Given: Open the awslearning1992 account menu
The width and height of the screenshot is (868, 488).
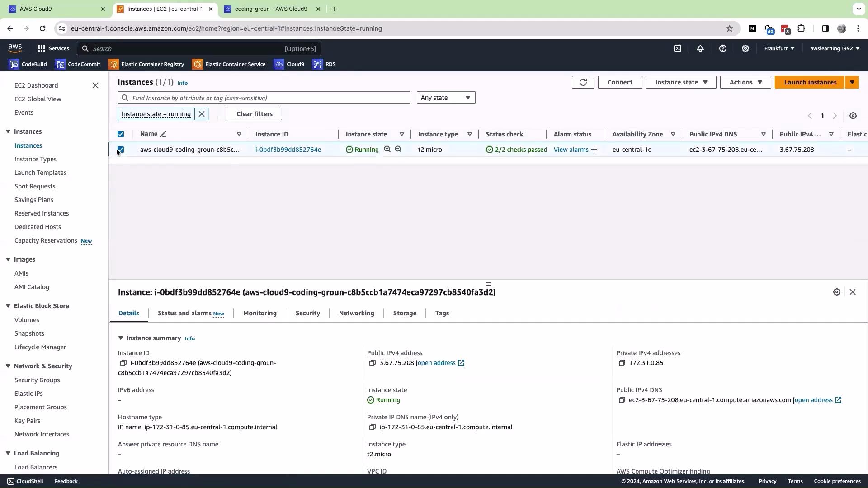Looking at the screenshot, I should click(835, 48).
